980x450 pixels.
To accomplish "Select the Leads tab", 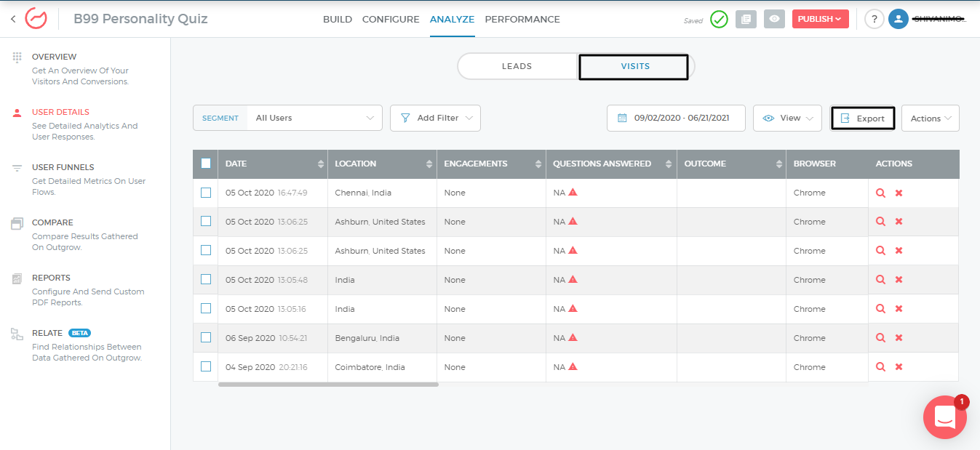I will [517, 66].
